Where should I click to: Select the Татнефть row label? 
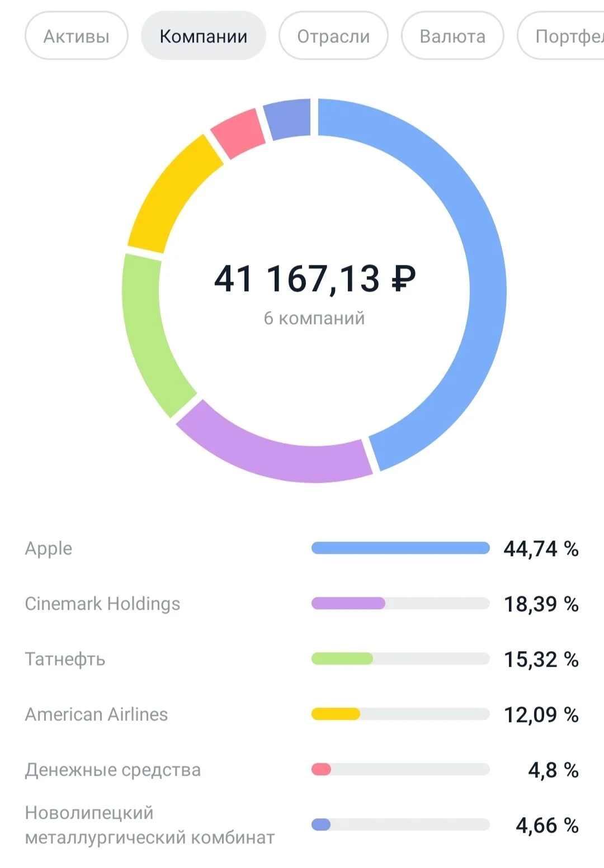click(x=65, y=659)
